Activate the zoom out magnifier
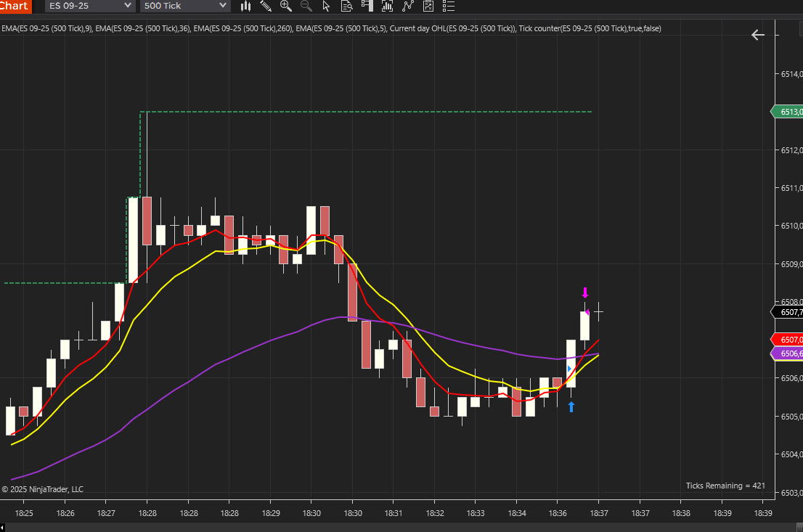The image size is (803, 532). coord(306,6)
